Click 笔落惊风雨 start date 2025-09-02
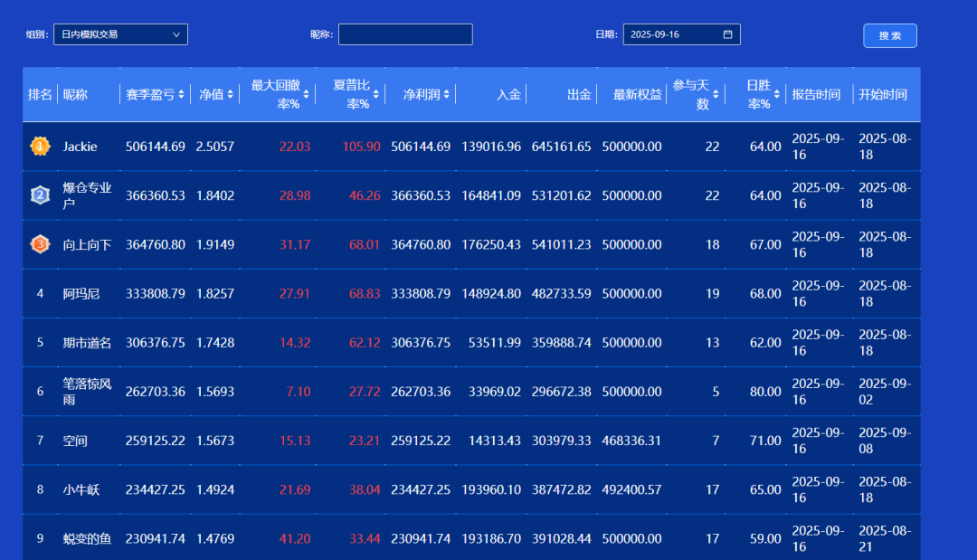Screen dimensions: 977x560 point(885,392)
